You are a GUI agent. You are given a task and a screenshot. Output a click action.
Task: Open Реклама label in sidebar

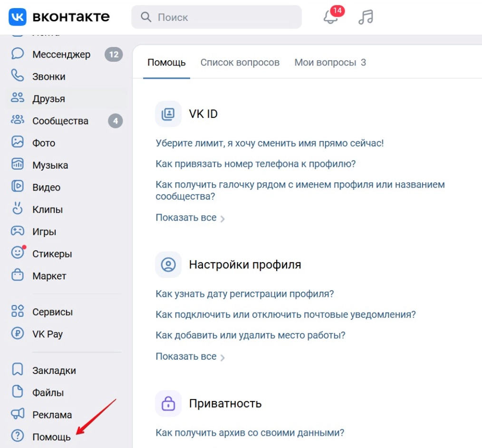tap(52, 415)
